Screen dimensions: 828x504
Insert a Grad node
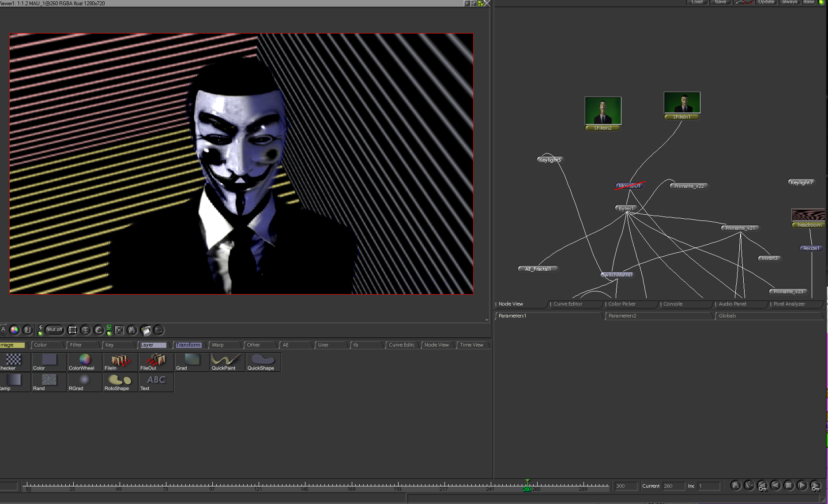click(192, 362)
